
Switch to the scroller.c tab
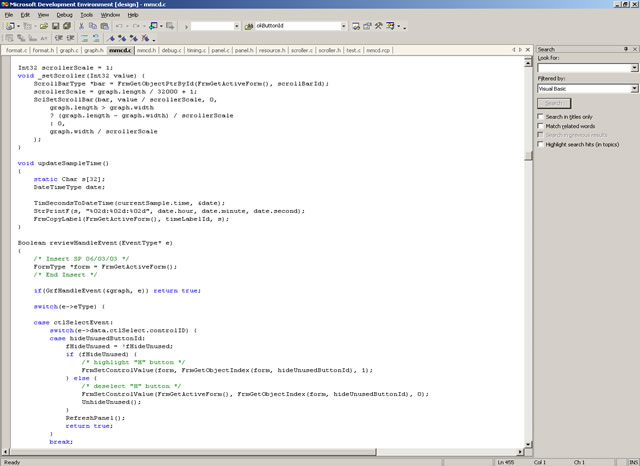301,49
